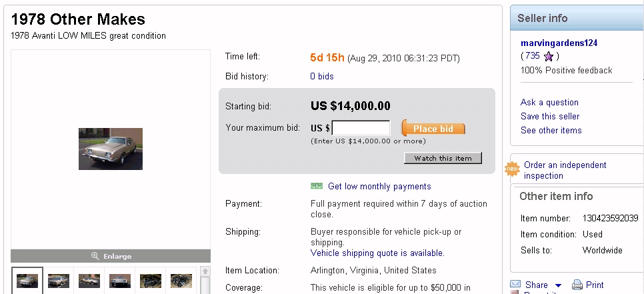Viewport: 644px width, 294px height.
Task: Click the purple feedback star icon
Action: [x=549, y=57]
